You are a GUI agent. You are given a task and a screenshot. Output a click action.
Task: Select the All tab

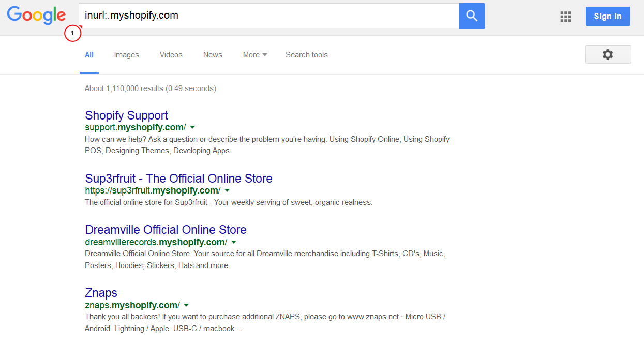click(89, 55)
